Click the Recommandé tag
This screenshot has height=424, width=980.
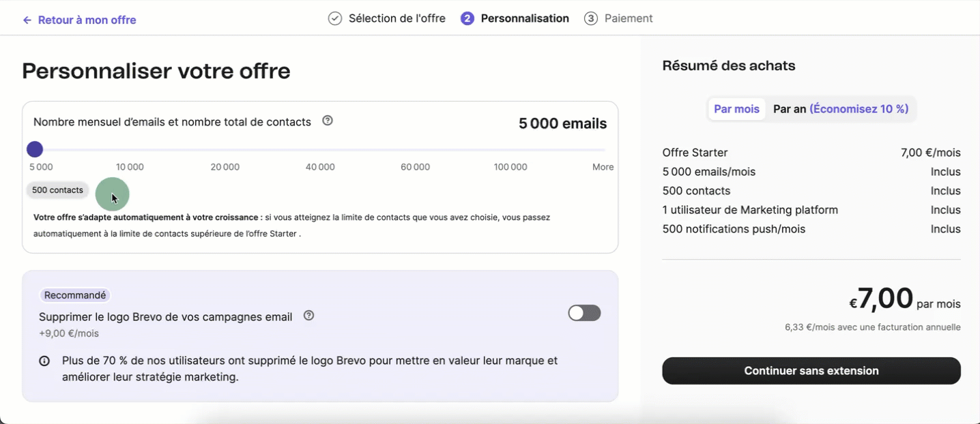75,295
